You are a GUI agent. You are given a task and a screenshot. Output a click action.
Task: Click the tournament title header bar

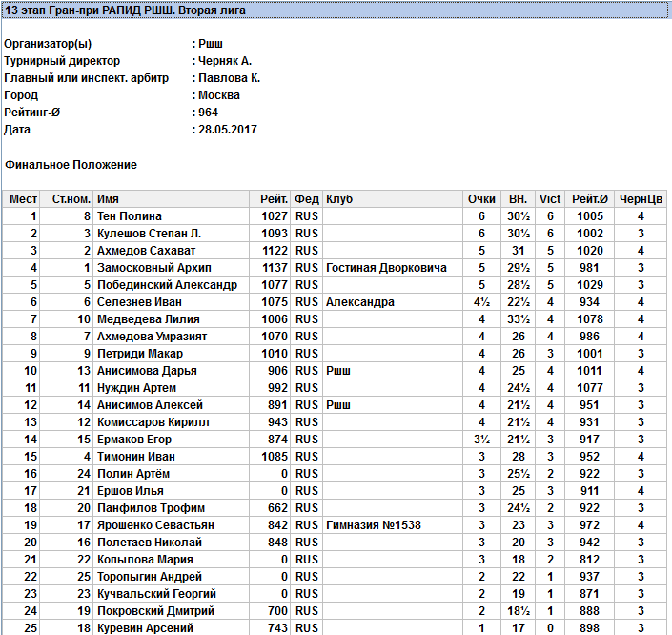336,10
